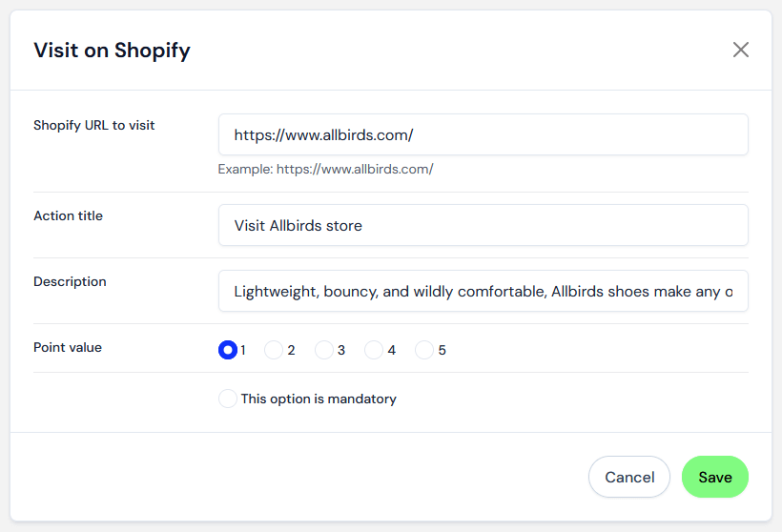
Task: Select point value 5 radio button
Action: (424, 350)
